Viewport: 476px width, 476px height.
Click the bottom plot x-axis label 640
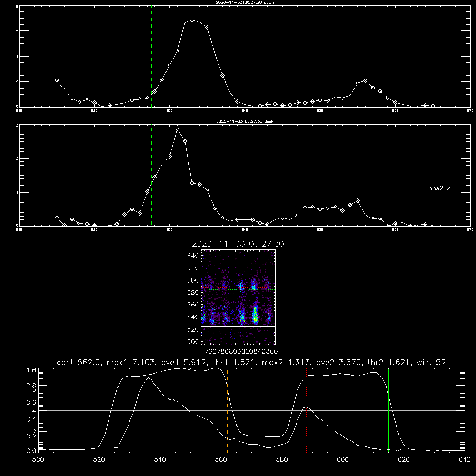tap(465, 459)
